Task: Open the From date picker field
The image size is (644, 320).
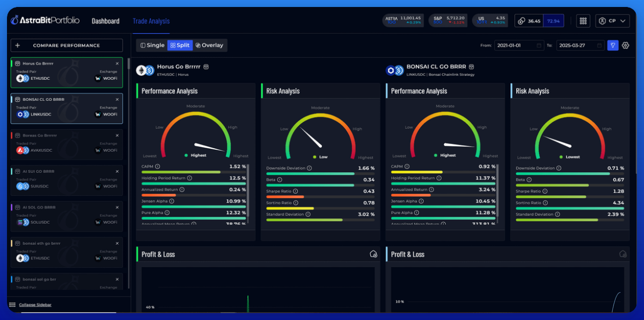Action: 519,46
